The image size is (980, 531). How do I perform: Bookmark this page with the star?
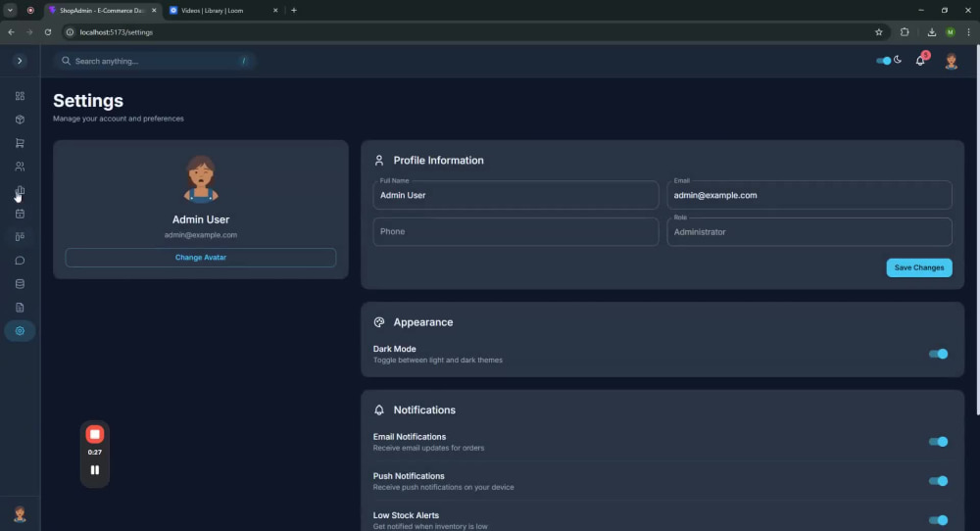point(879,32)
